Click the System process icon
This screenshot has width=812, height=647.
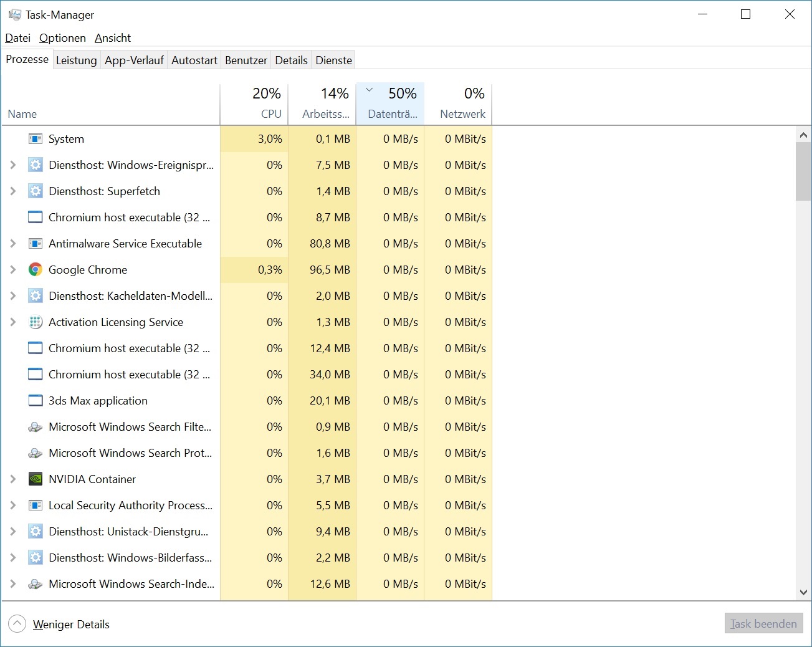[36, 139]
